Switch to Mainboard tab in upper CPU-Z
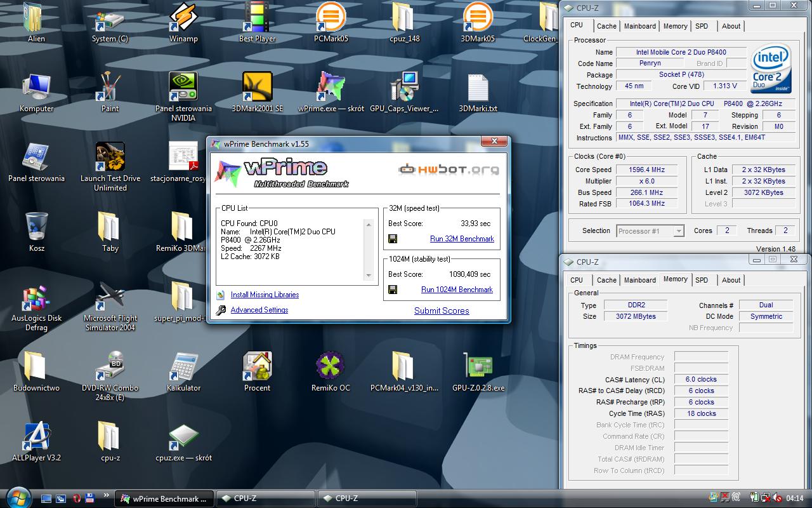Image resolution: width=812 pixels, height=508 pixels. pos(639,26)
